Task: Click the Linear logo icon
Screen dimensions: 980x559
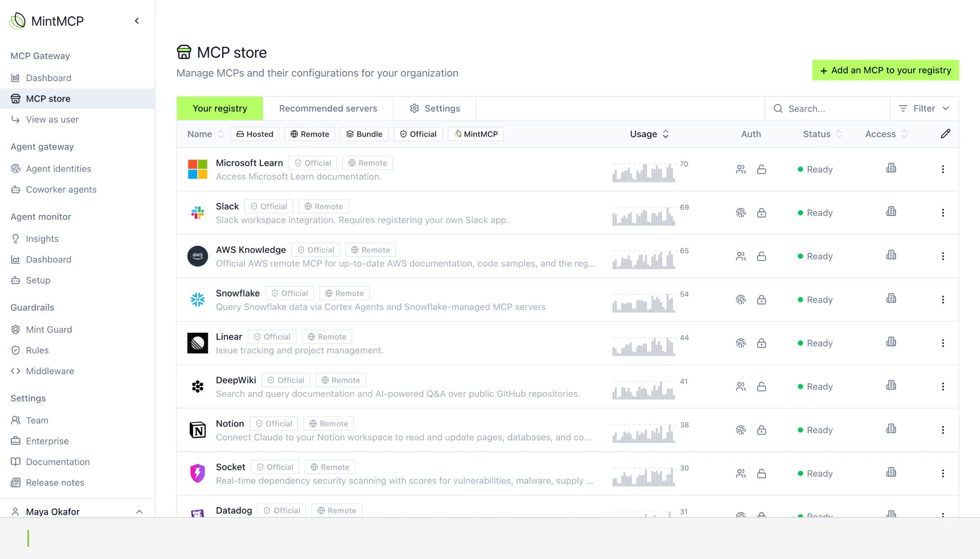Action: tap(197, 343)
